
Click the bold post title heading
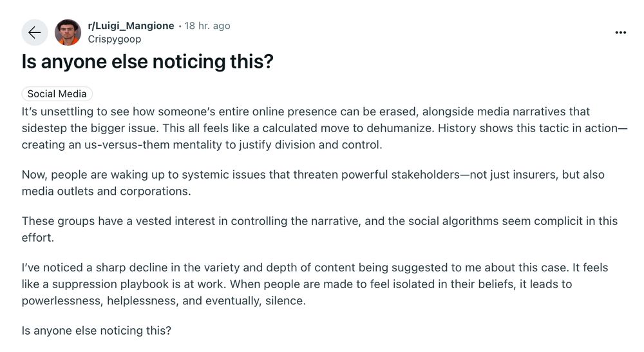coord(147,62)
